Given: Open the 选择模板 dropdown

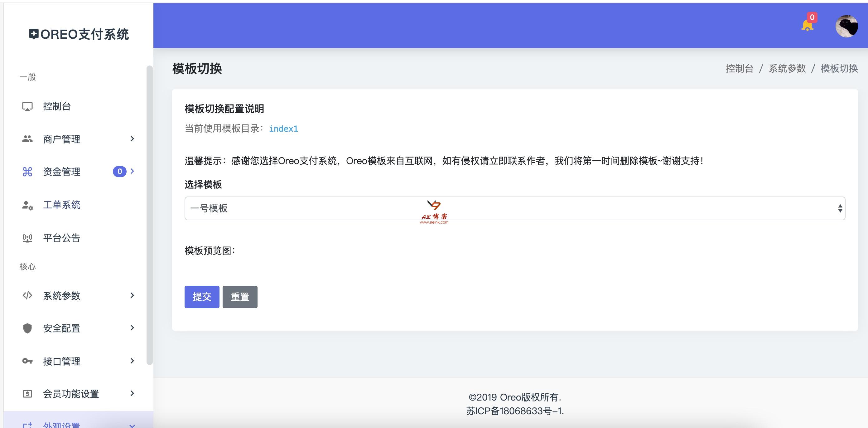Looking at the screenshot, I should point(514,208).
